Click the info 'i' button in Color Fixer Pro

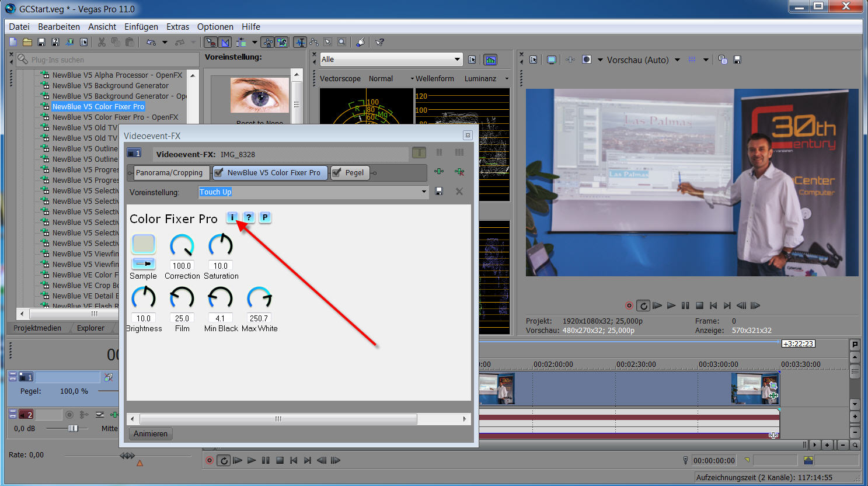coord(232,217)
